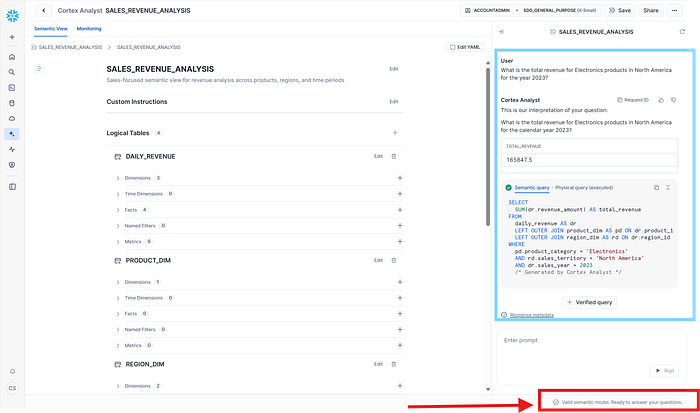Click the TOTAL_REVENUE column header

[x=524, y=146]
